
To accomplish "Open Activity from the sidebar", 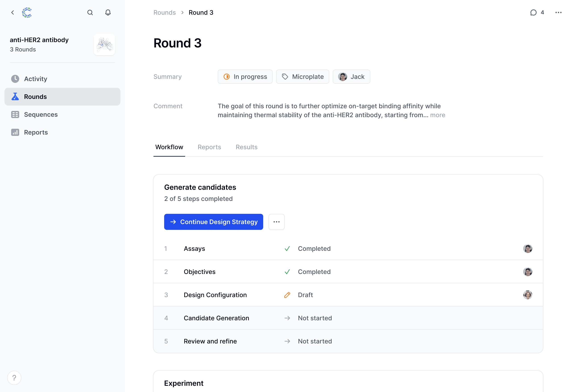I will coord(36,79).
